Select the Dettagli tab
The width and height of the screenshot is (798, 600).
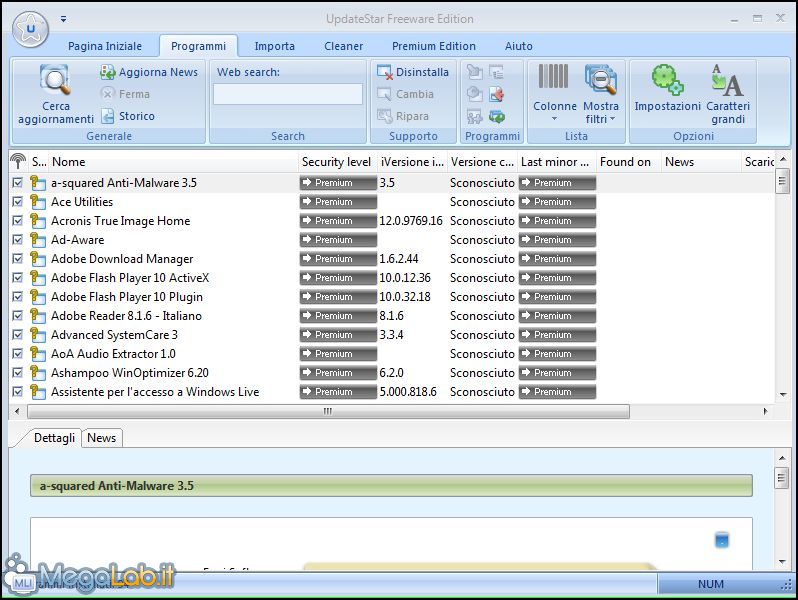[54, 438]
